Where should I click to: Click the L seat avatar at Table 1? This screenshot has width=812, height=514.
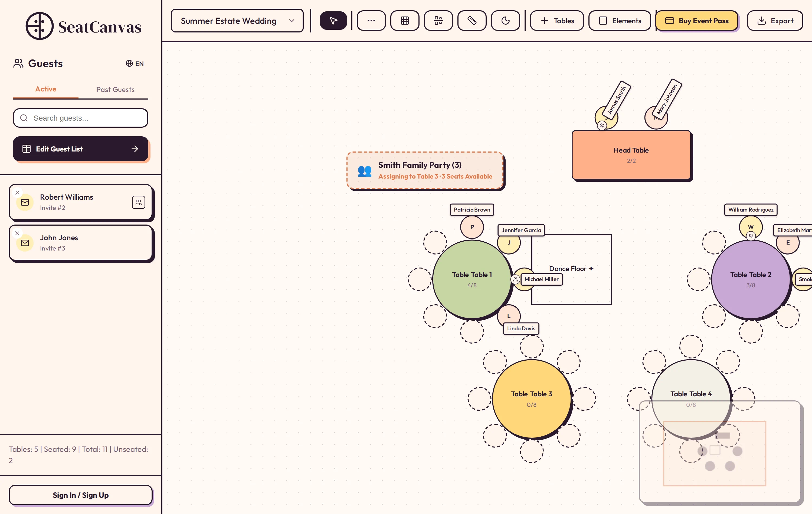coord(509,316)
